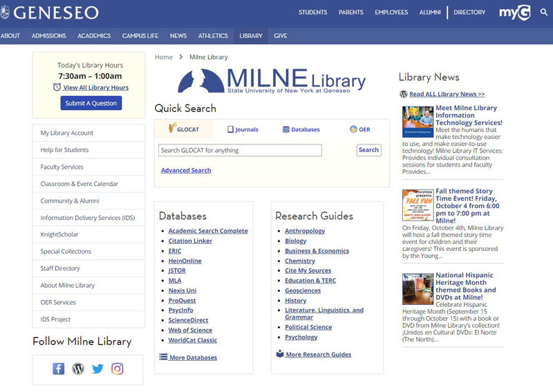Image resolution: width=553 pixels, height=392 pixels.
Task: Open View All Library Hours link
Action: [x=95, y=88]
